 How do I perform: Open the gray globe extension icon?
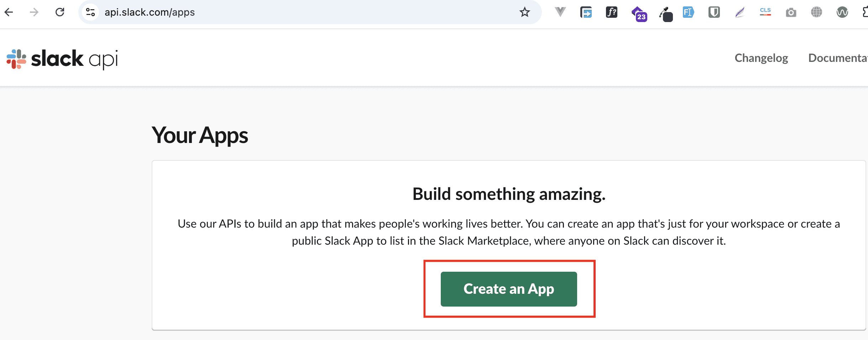point(817,12)
